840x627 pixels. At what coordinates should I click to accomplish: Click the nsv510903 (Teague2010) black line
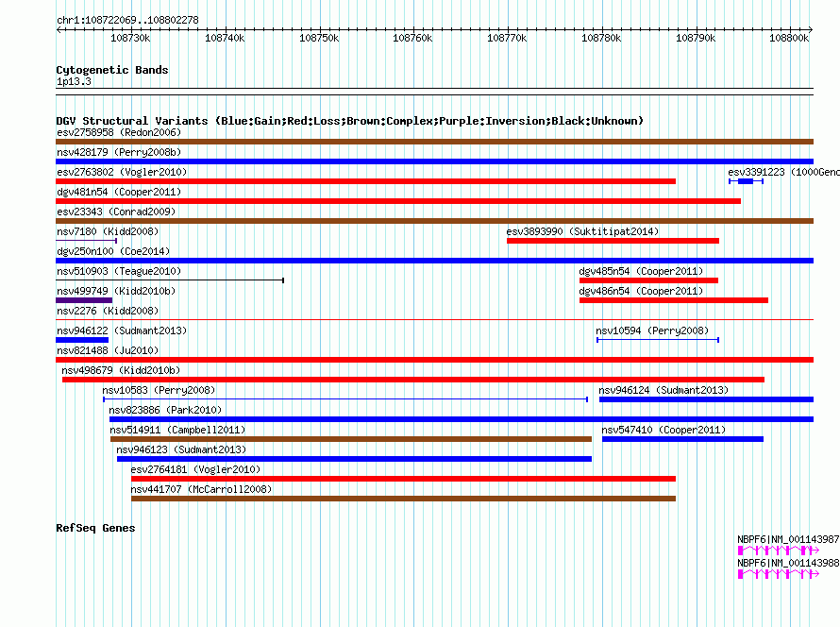pos(170,280)
